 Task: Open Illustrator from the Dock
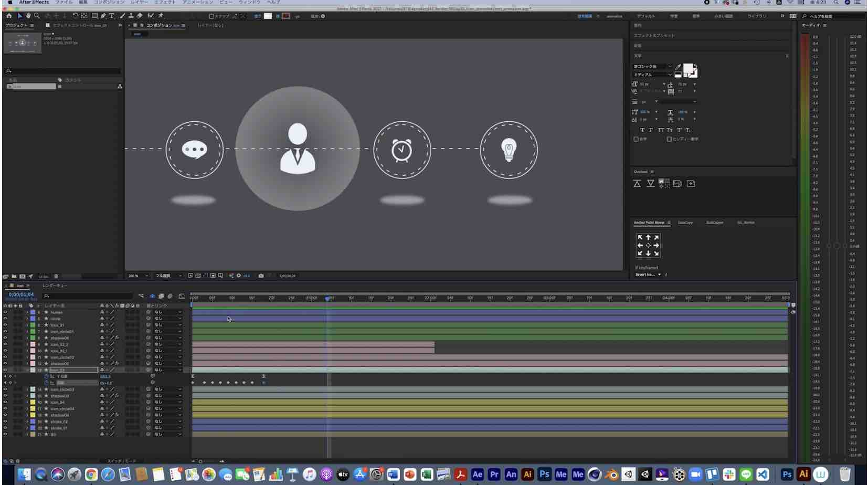[x=528, y=474]
